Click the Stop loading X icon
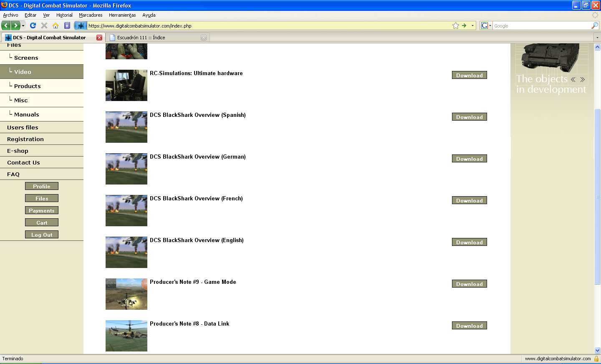The width and height of the screenshot is (601, 364). pos(44,25)
